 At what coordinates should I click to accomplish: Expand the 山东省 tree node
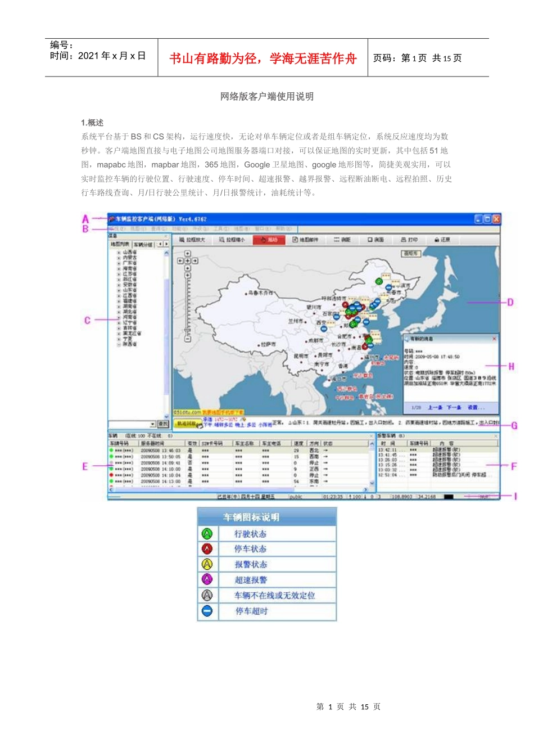pyautogui.click(x=119, y=290)
